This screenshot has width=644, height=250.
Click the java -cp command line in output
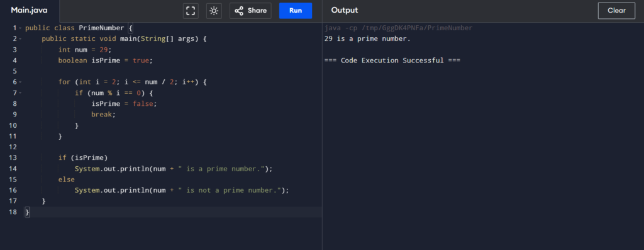coord(398,28)
